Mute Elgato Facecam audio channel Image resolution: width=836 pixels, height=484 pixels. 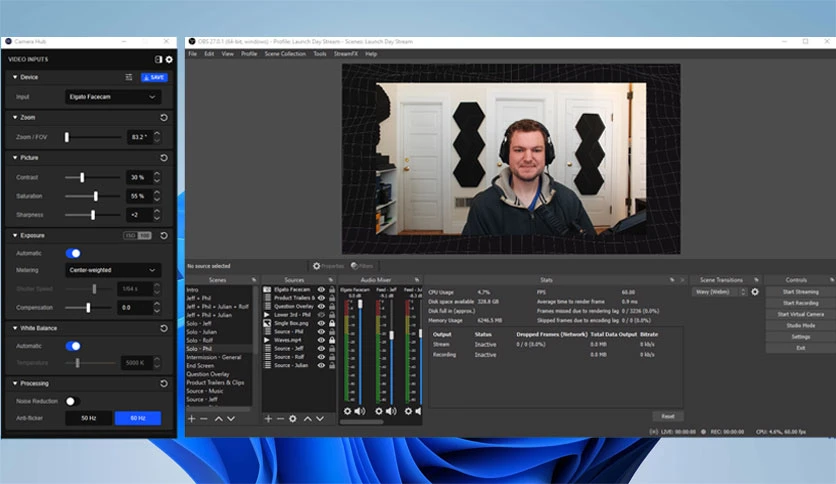(x=360, y=411)
